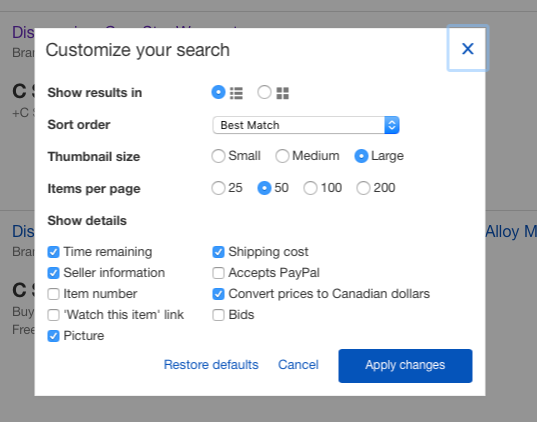Select Large thumbnail size option
Screen dimensions: 537x422
coord(361,156)
